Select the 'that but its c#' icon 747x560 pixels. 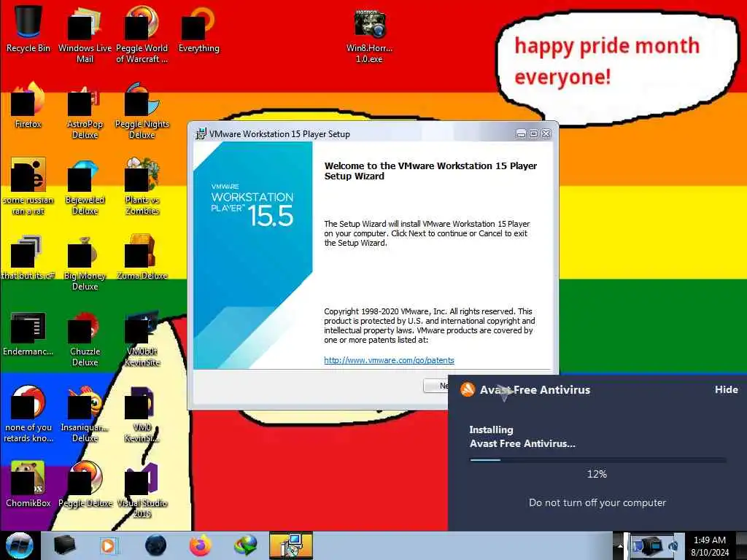click(x=28, y=257)
